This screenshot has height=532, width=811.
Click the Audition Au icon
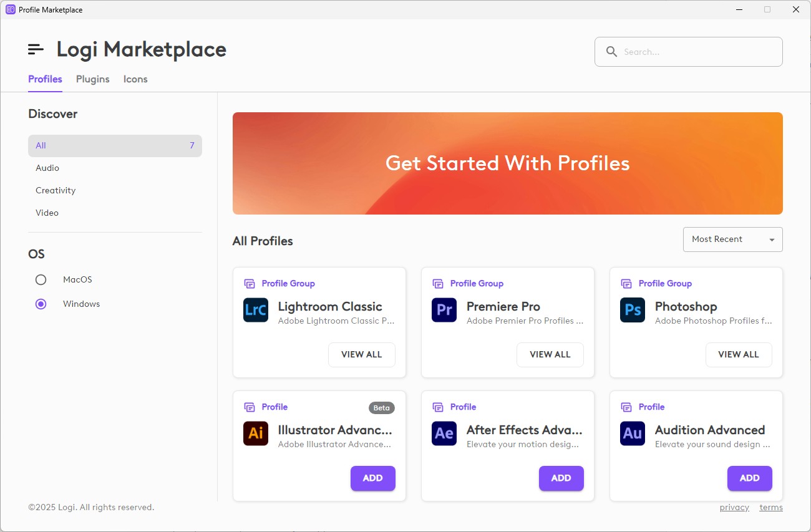tap(633, 433)
